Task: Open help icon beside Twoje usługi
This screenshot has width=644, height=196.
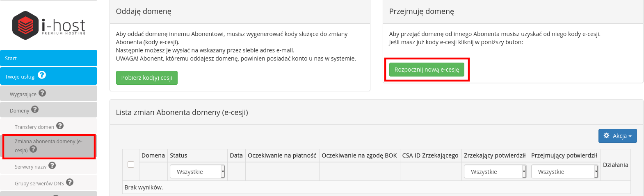Action: pyautogui.click(x=42, y=75)
